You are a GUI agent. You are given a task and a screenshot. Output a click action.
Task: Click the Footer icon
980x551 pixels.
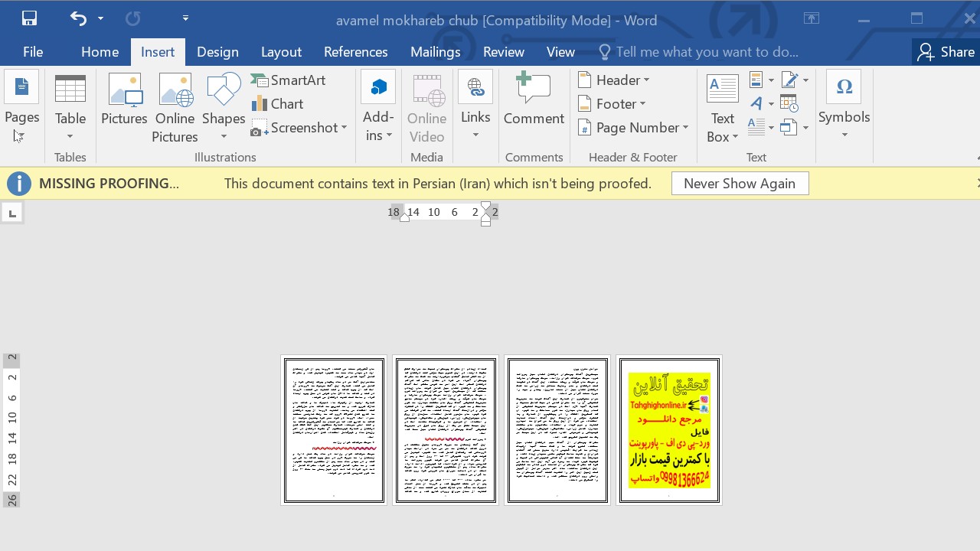point(586,104)
